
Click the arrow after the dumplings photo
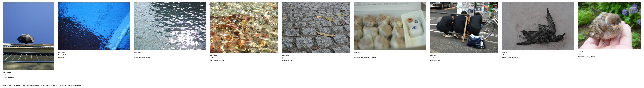point(428,4)
